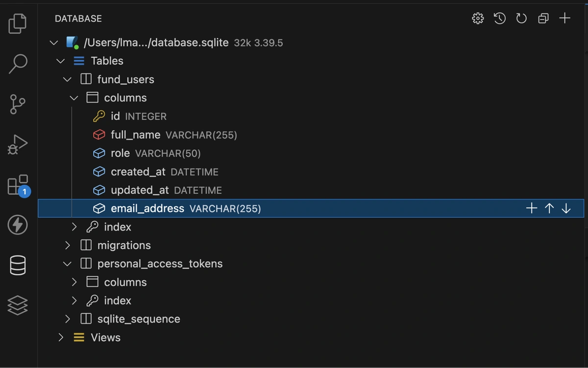Open the Search magnifier in activity bar
588x368 pixels.
coord(18,64)
